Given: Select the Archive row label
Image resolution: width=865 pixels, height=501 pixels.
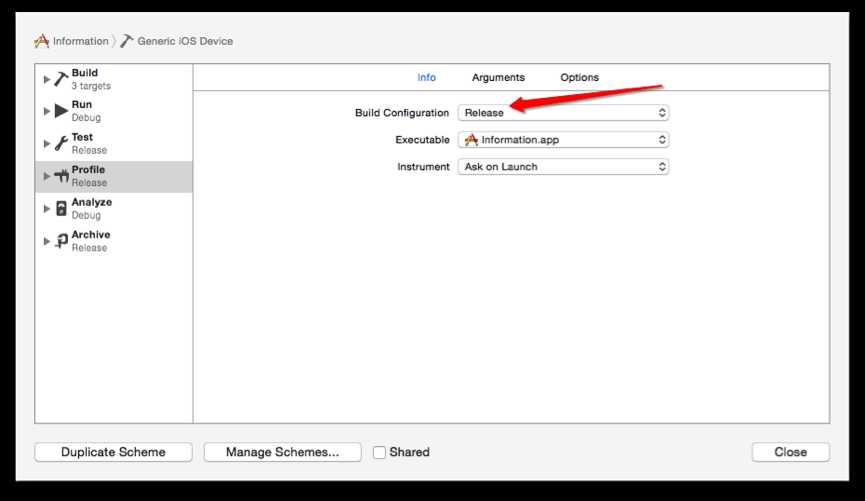Looking at the screenshot, I should tap(91, 235).
